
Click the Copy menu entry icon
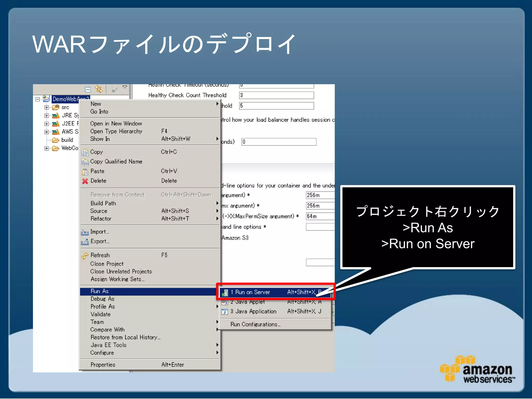pyautogui.click(x=85, y=152)
